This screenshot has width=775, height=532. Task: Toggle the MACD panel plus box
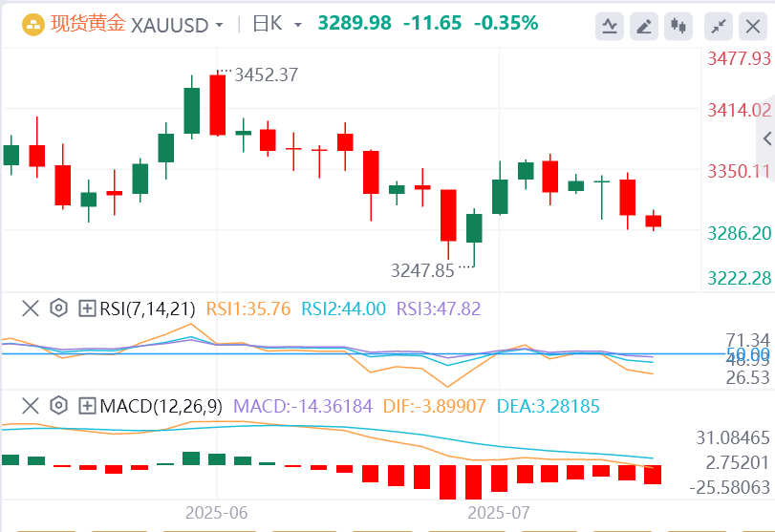(x=87, y=406)
